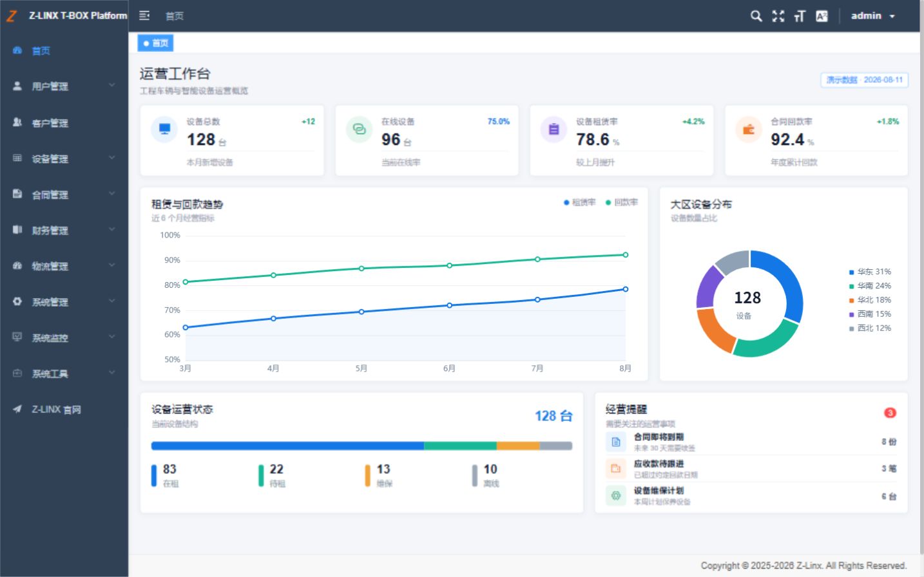Viewport: 924px width, 577px height.
Task: Open the 合同即将到期 reminder row
Action: click(x=751, y=442)
